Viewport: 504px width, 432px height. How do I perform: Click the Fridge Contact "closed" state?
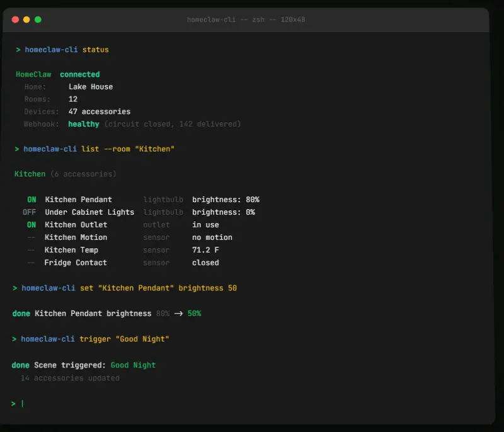coord(205,263)
